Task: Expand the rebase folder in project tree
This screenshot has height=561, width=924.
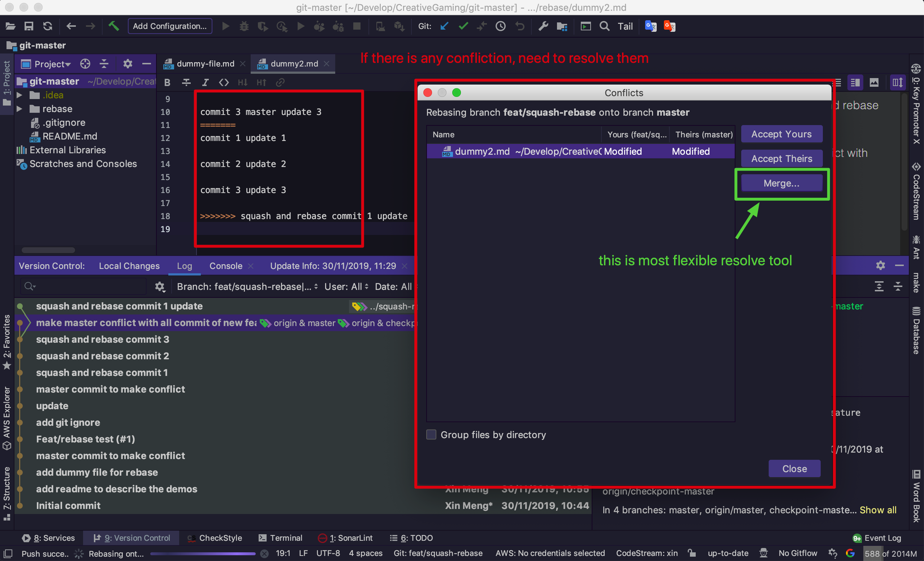Action: click(x=19, y=109)
